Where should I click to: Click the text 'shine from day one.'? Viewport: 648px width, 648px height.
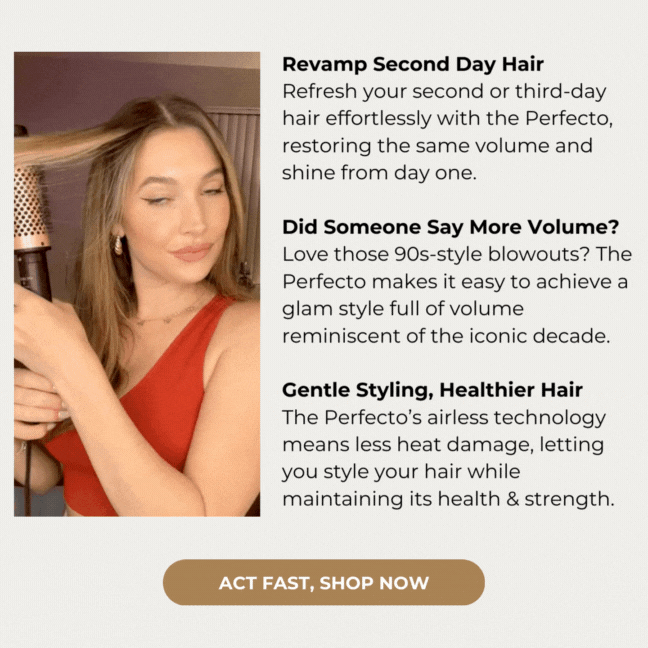(379, 173)
